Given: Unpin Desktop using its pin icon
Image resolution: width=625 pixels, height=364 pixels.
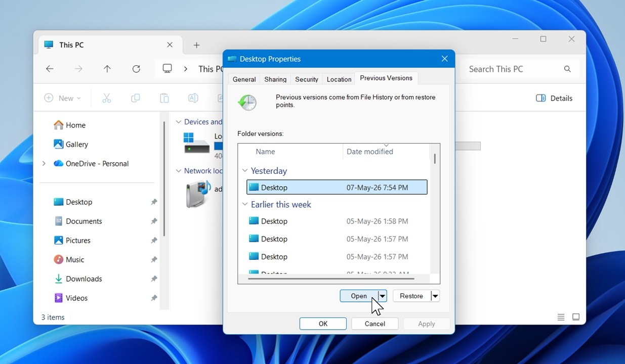Looking at the screenshot, I should coord(154,202).
